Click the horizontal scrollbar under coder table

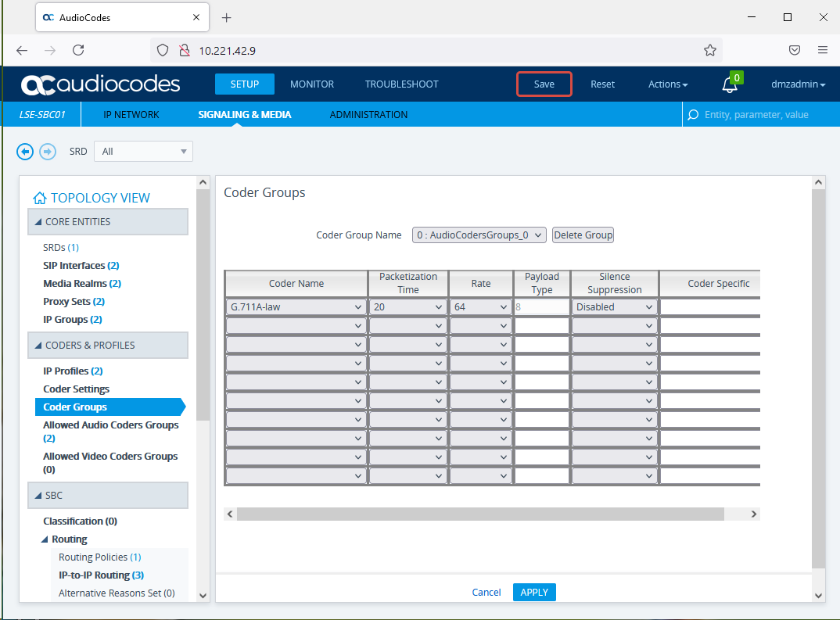(479, 514)
